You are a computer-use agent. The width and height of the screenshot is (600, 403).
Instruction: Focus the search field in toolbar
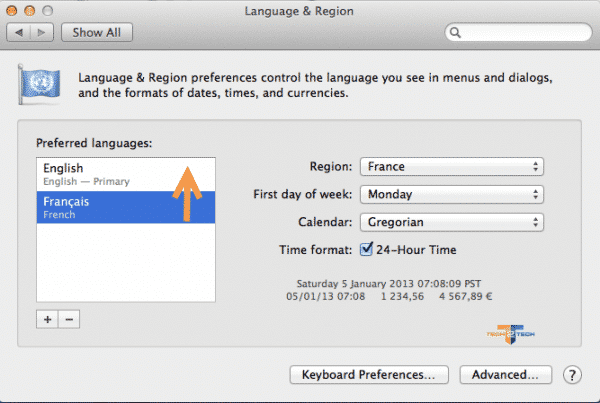520,32
